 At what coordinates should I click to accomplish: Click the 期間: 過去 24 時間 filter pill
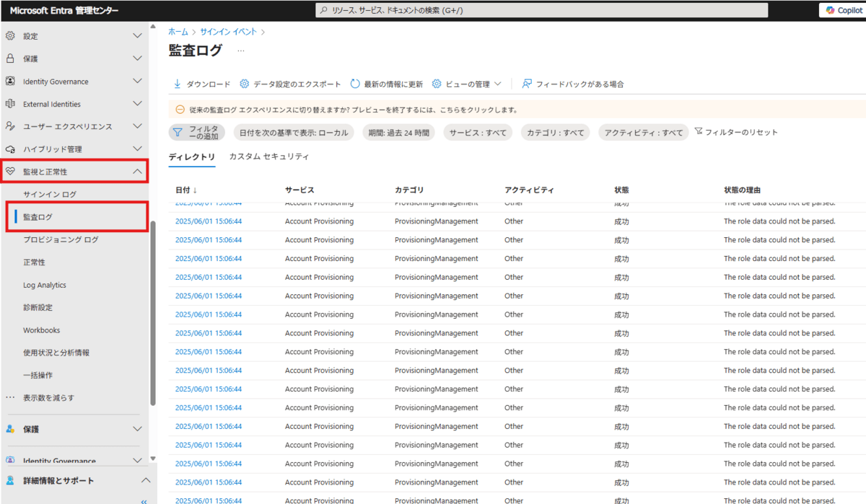point(398,133)
